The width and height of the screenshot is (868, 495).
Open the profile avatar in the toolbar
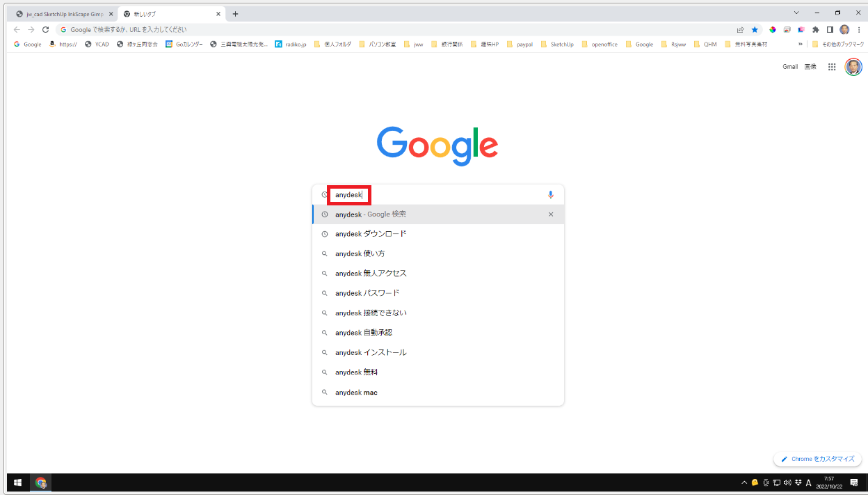coord(844,30)
